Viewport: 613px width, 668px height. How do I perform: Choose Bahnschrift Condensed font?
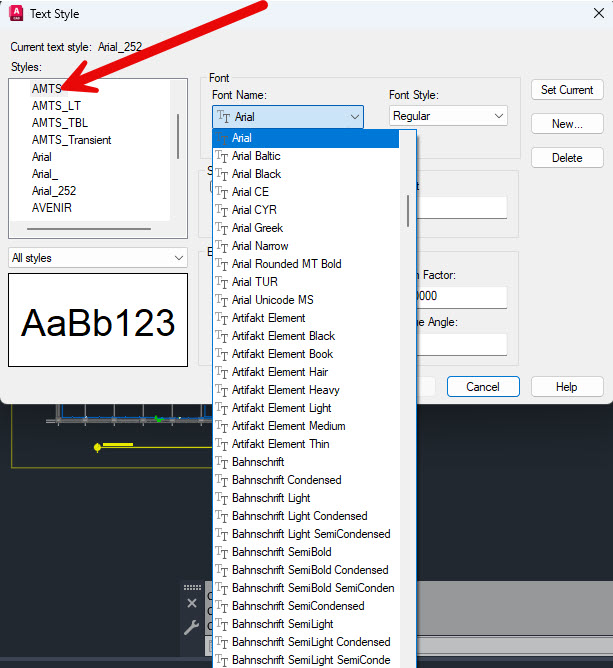click(306, 480)
